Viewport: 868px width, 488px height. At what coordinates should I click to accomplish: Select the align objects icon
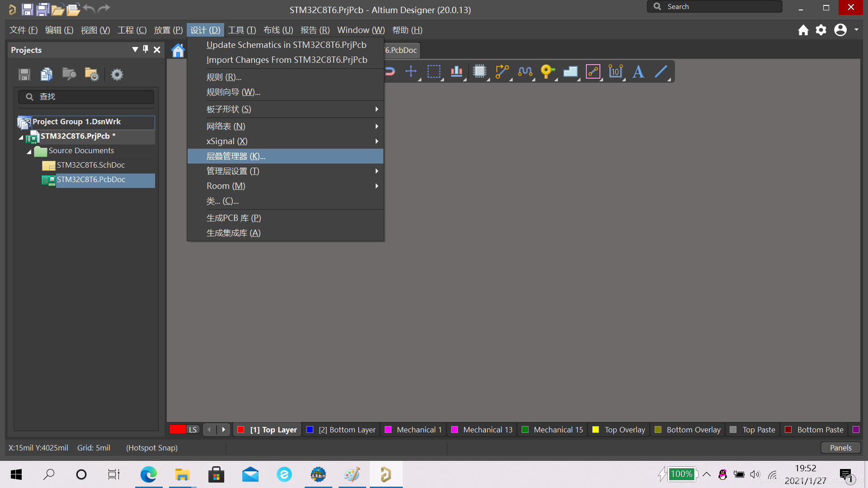[457, 71]
